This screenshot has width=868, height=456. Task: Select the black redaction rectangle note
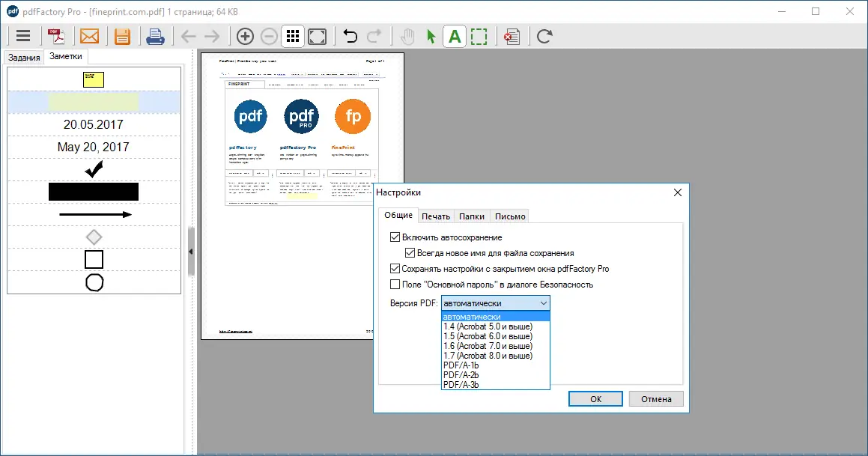point(94,192)
